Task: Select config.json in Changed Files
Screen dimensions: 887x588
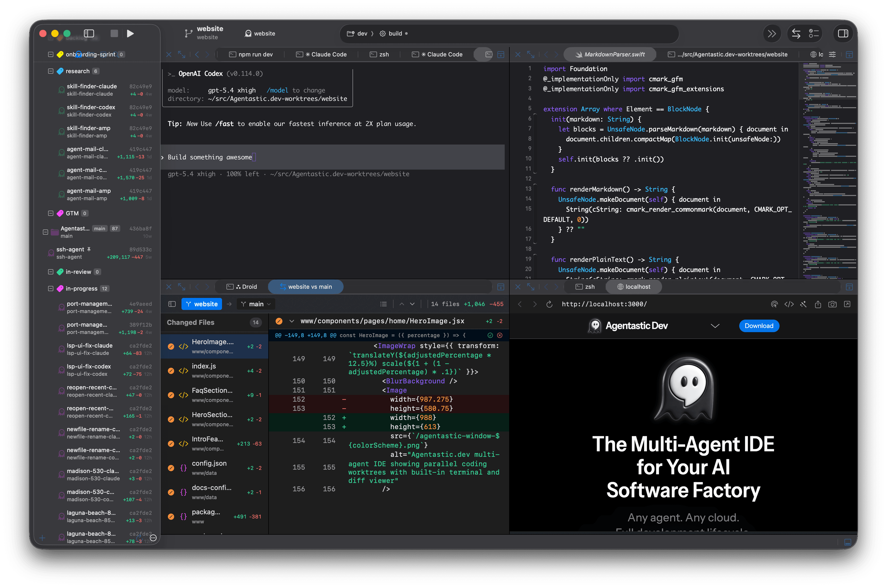Action: (x=214, y=468)
